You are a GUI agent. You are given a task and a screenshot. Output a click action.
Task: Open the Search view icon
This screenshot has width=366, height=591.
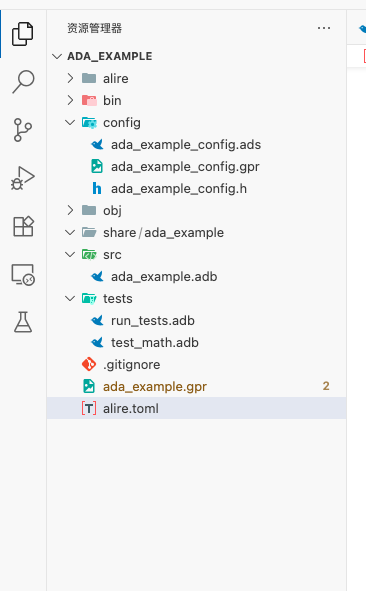tap(23, 81)
